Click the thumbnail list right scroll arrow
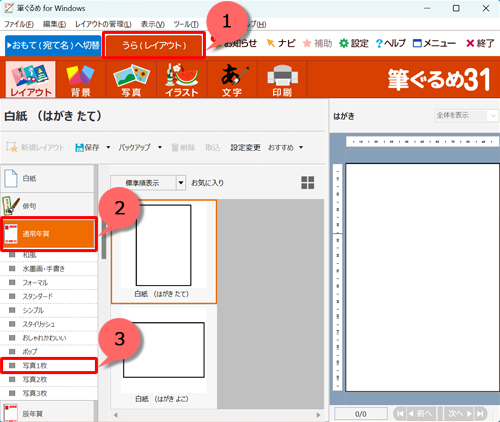Viewport: 500px width, 422px height. pyautogui.click(x=318, y=415)
